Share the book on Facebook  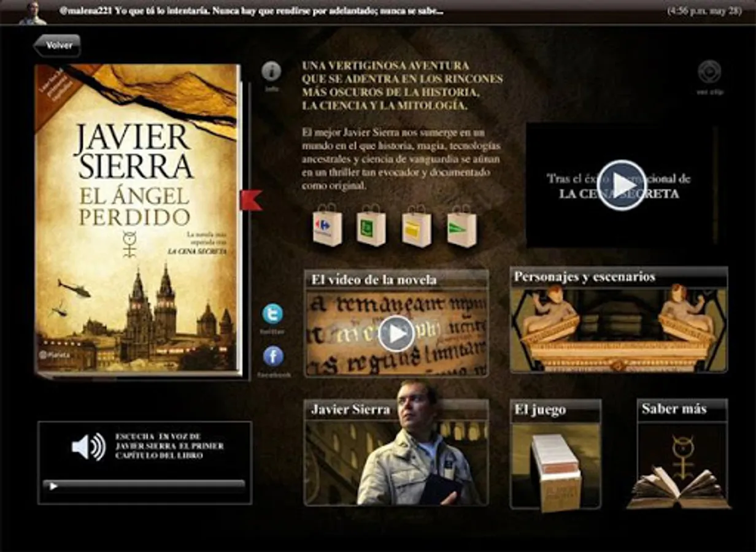pos(273,356)
